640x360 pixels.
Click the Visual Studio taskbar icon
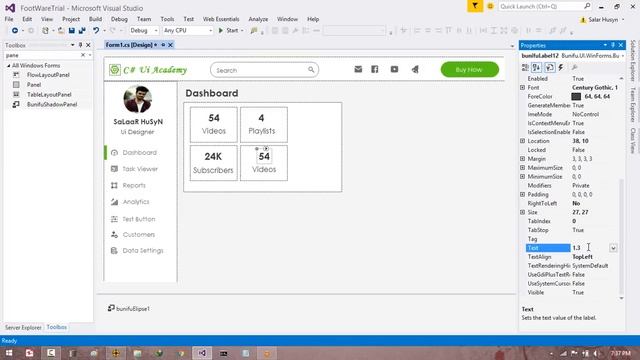pos(202,353)
